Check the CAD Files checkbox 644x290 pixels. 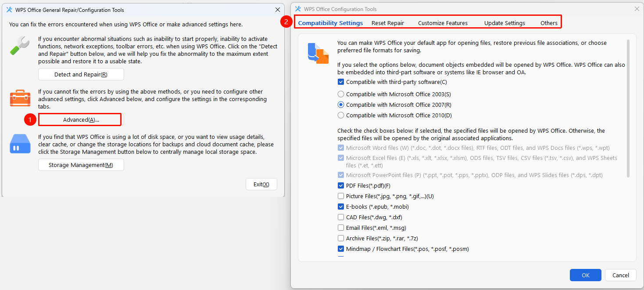tap(341, 217)
